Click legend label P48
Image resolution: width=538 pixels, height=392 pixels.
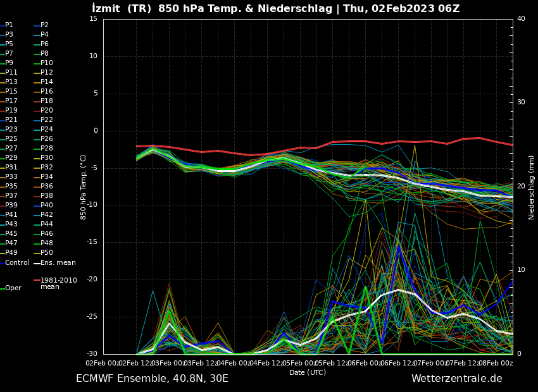click(x=47, y=243)
